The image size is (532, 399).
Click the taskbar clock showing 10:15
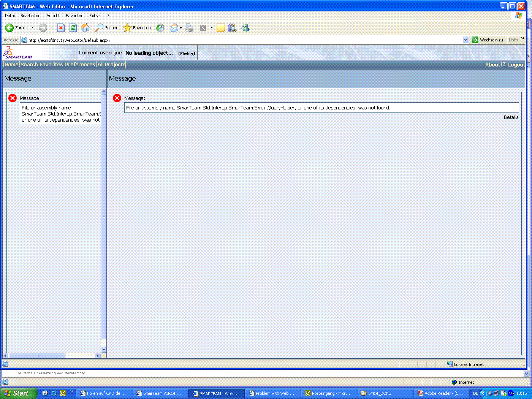coord(521,394)
